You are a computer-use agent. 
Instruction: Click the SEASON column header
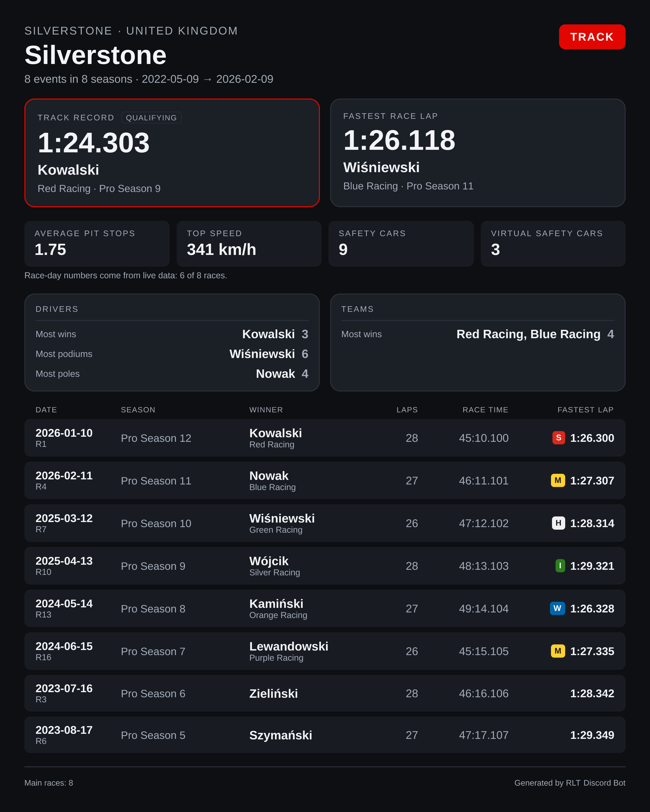pos(138,410)
